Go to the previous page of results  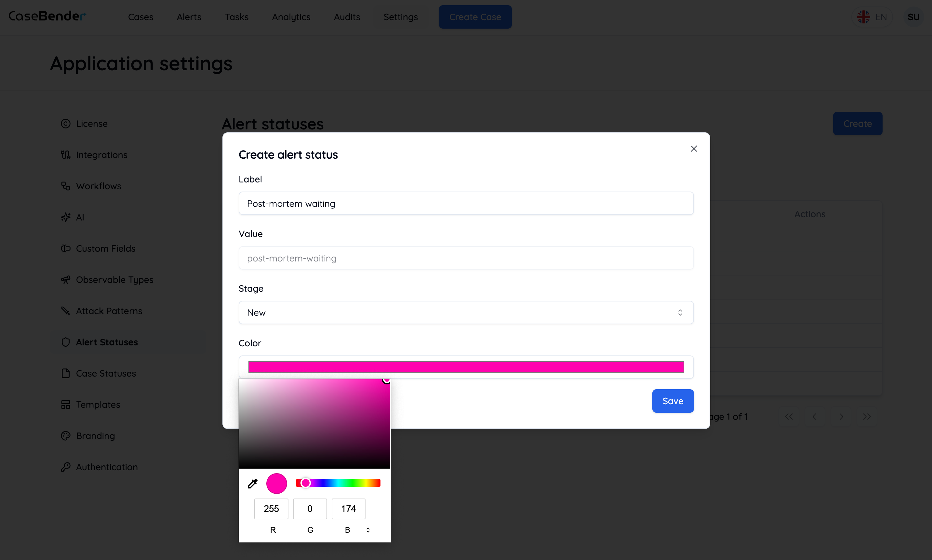[x=814, y=417]
